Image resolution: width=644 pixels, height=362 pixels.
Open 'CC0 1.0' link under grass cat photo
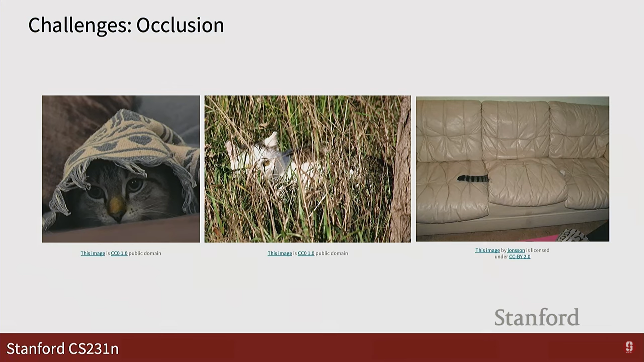[306, 253]
